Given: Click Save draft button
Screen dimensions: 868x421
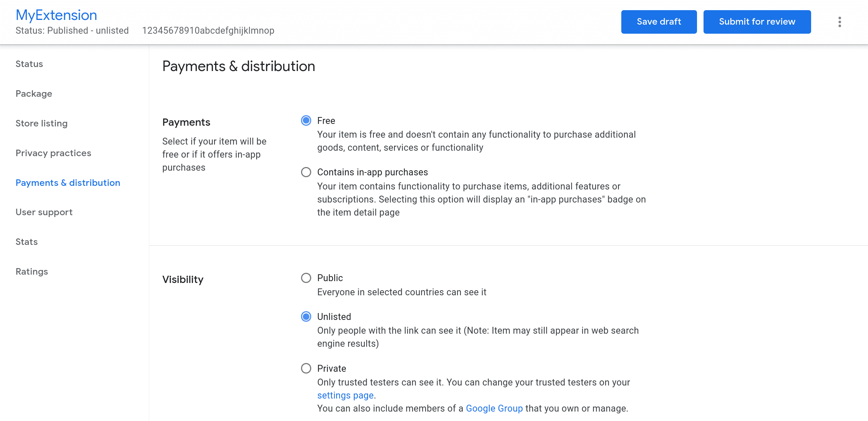Looking at the screenshot, I should [659, 22].
